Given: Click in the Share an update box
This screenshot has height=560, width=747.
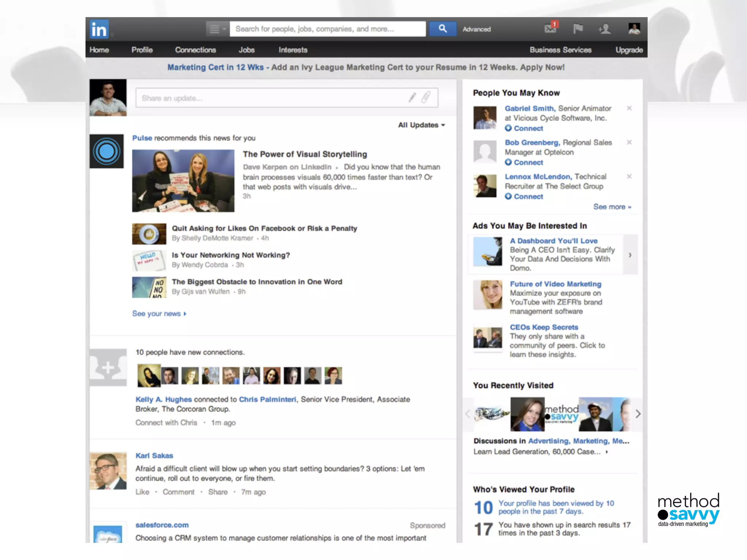Looking at the screenshot, I should [287, 98].
